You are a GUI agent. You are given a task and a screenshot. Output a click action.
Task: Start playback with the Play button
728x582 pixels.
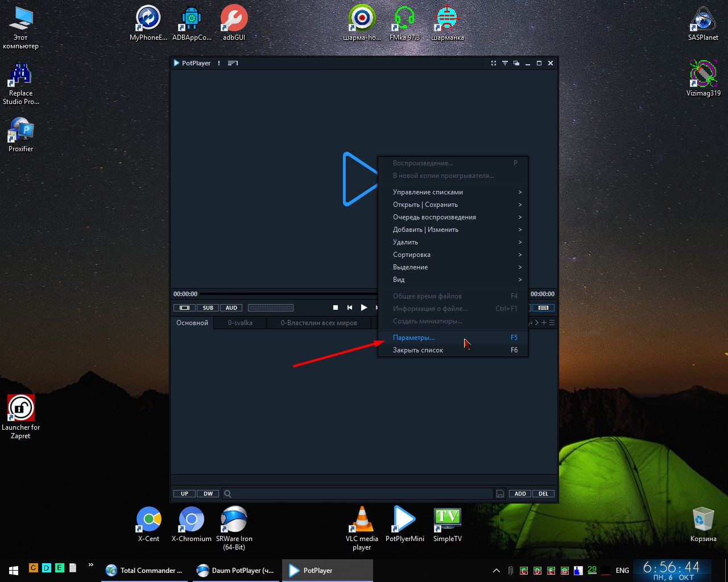click(x=364, y=307)
